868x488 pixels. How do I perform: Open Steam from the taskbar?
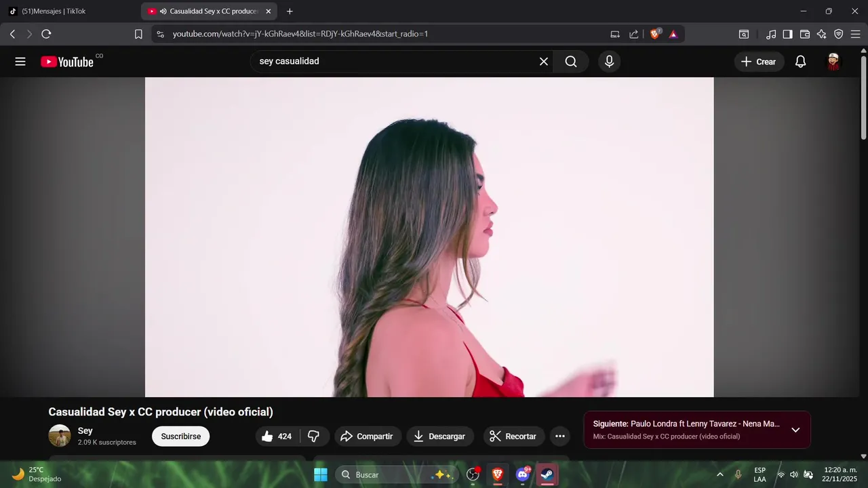[547, 474]
